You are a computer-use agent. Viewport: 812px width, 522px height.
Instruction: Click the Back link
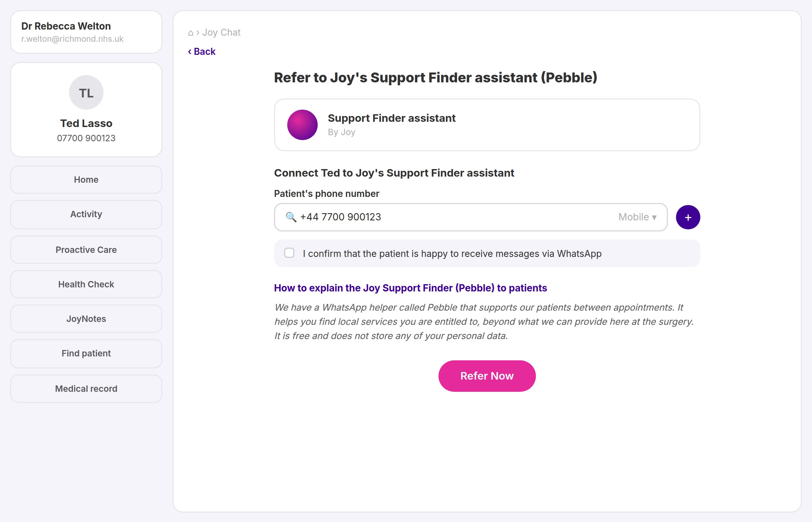(202, 52)
